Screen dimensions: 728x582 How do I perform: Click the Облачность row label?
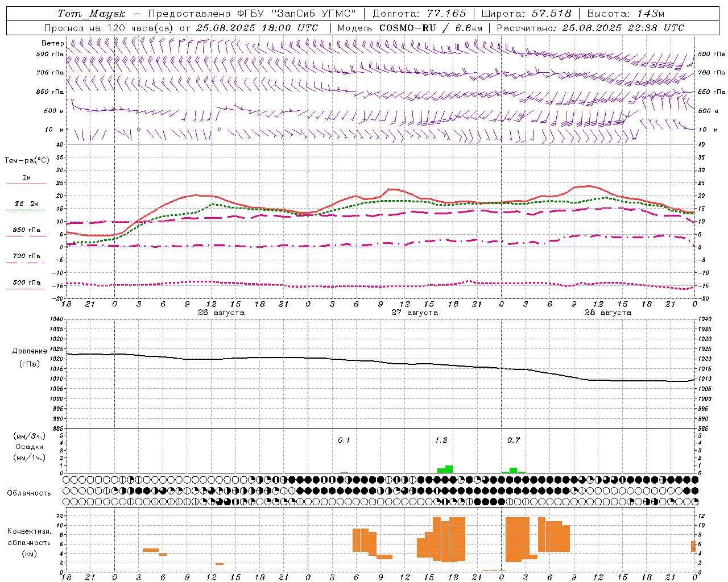29,493
